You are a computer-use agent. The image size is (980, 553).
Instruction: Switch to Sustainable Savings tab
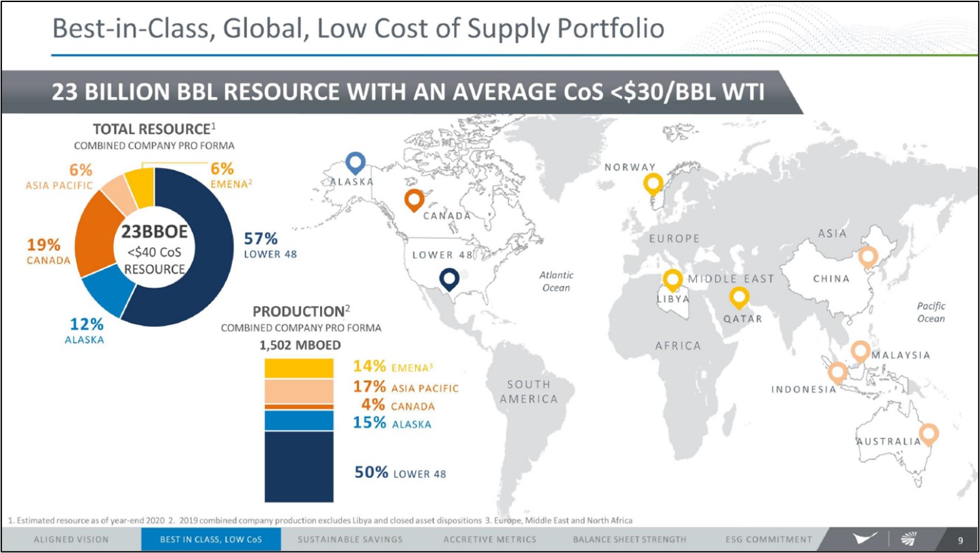click(350, 539)
